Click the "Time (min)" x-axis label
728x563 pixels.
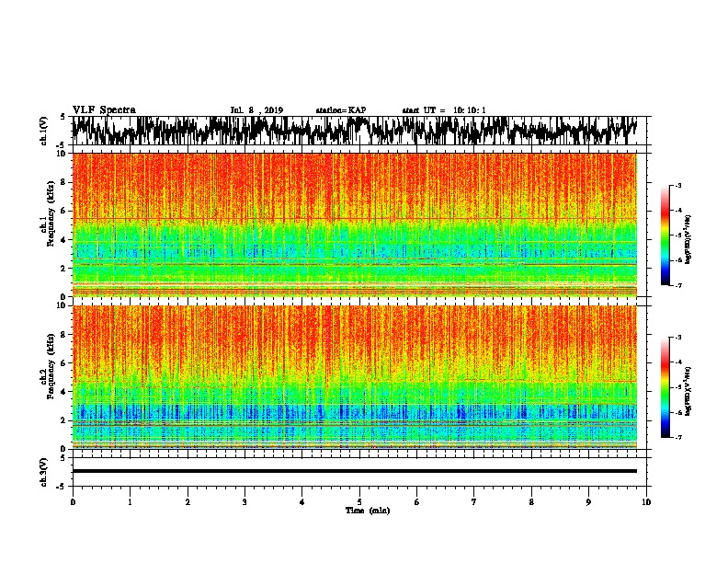click(368, 511)
